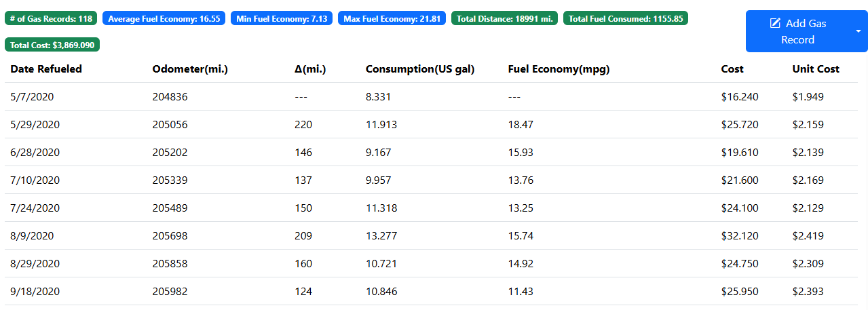Viewport: 868px width, 310px height.
Task: Click the pencil icon on Add Gas Record
Action: click(775, 23)
